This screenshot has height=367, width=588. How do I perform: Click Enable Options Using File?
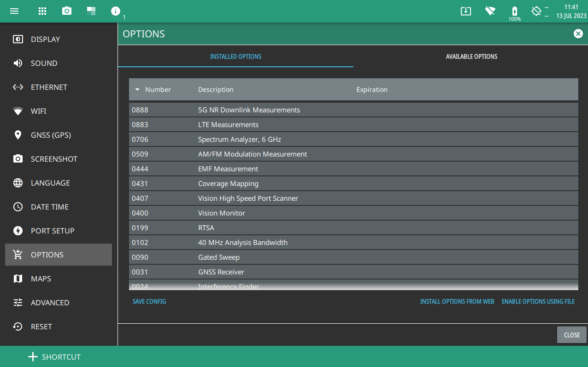(x=538, y=302)
